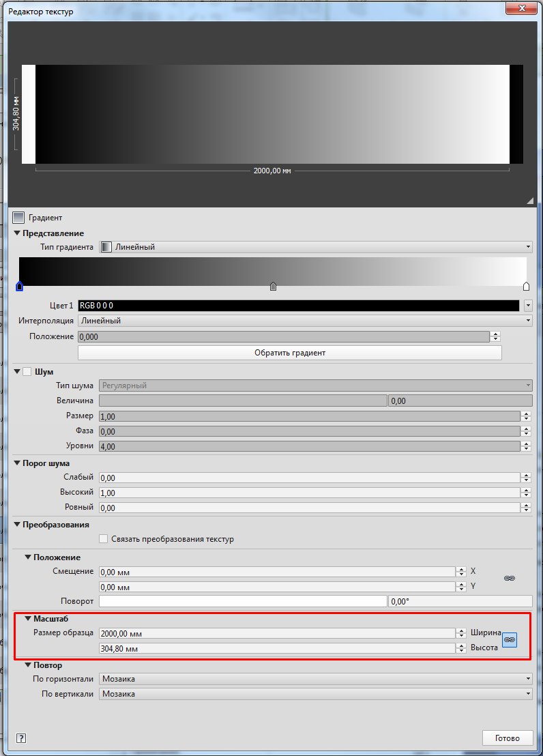This screenshot has height=756, width=543.
Task: Collapse the Масштаб subsection
Action: point(28,618)
